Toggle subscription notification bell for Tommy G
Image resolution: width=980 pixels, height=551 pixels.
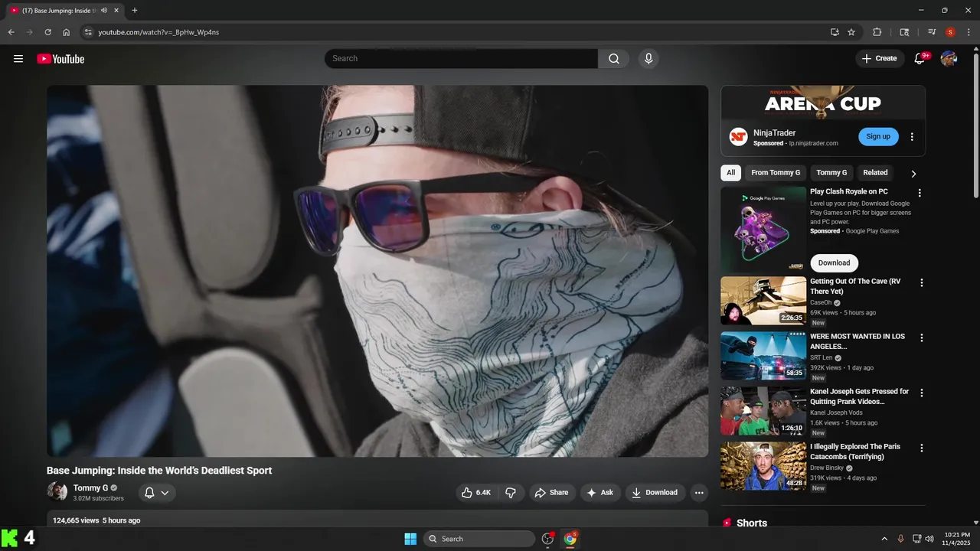coord(157,493)
